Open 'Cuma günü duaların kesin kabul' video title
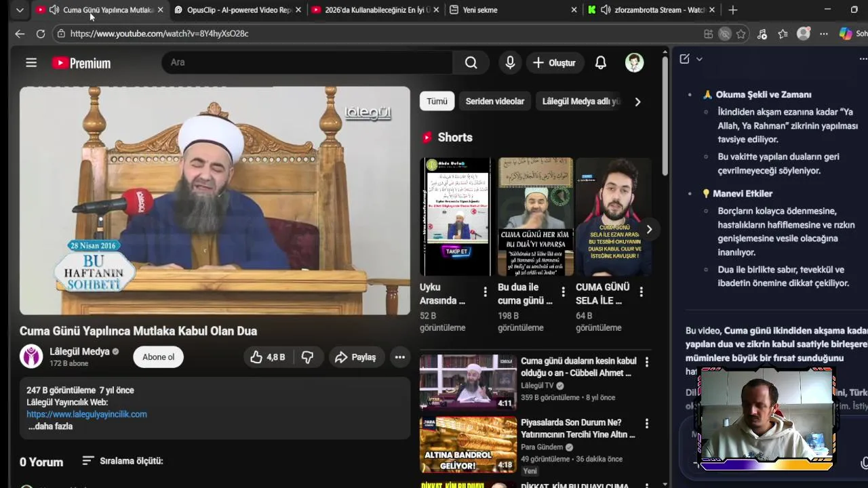This screenshot has width=868, height=488. pos(578,367)
